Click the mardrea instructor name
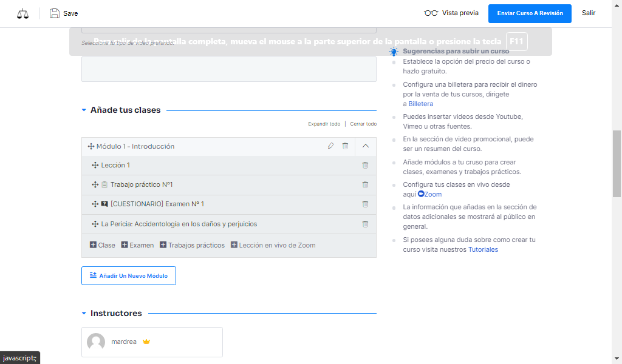Screen dimensions: 622x364 point(124,342)
